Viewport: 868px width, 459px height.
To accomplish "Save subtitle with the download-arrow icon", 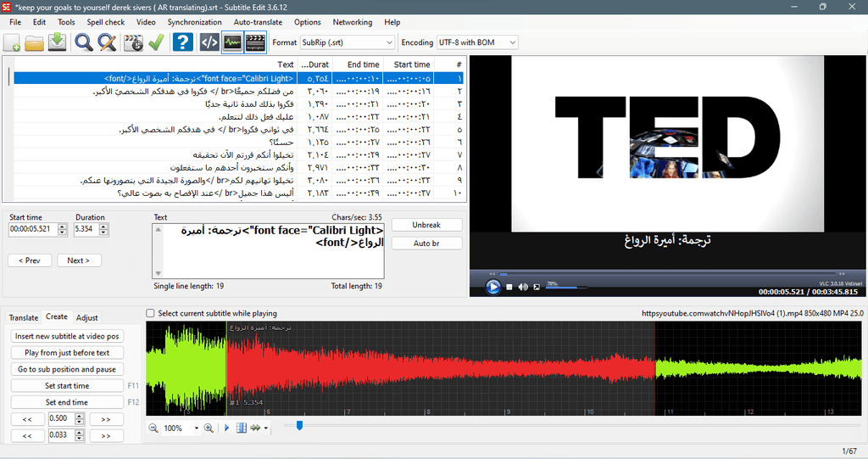I will click(57, 42).
